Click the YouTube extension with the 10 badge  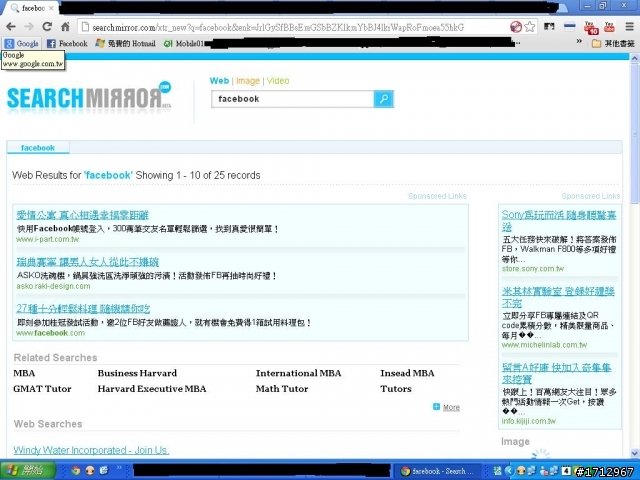[590, 27]
